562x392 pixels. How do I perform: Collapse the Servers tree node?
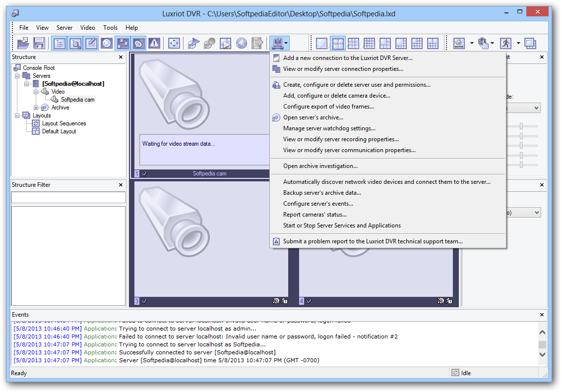tap(17, 76)
